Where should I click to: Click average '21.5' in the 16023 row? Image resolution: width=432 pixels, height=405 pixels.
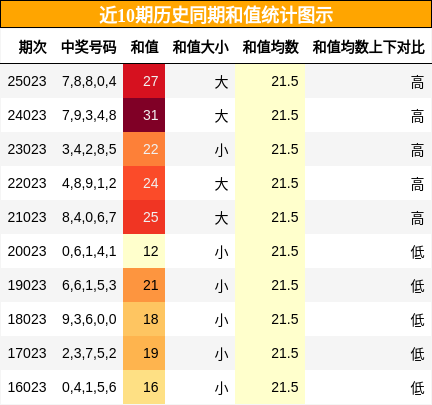(285, 387)
